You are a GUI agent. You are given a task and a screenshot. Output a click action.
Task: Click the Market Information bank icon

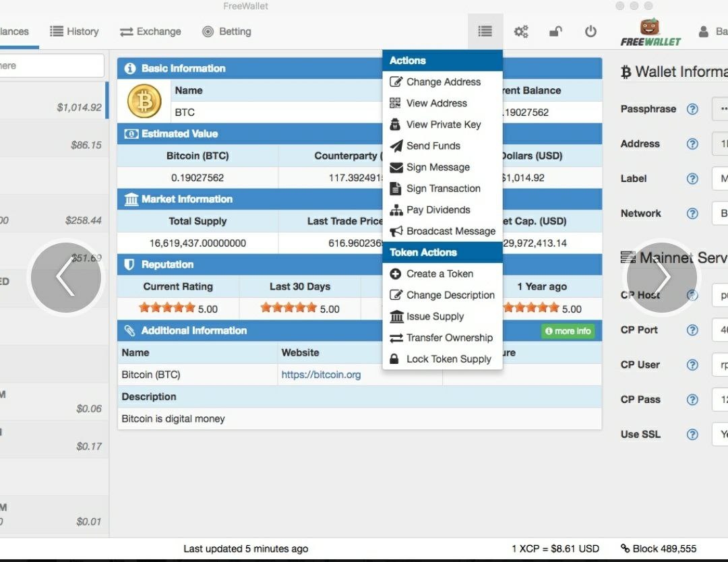coord(131,199)
